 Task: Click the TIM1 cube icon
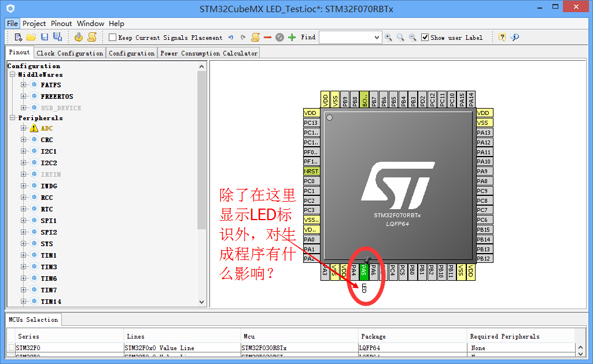point(34,255)
